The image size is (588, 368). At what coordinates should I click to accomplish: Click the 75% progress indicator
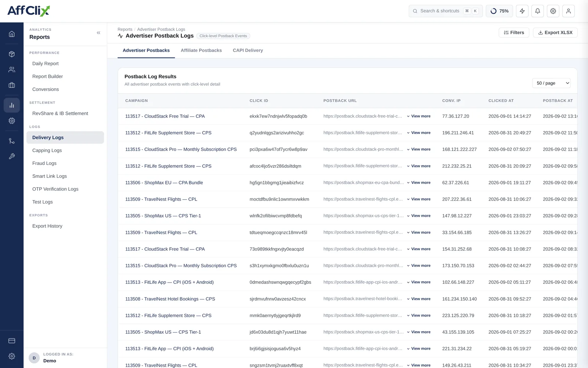point(499,11)
